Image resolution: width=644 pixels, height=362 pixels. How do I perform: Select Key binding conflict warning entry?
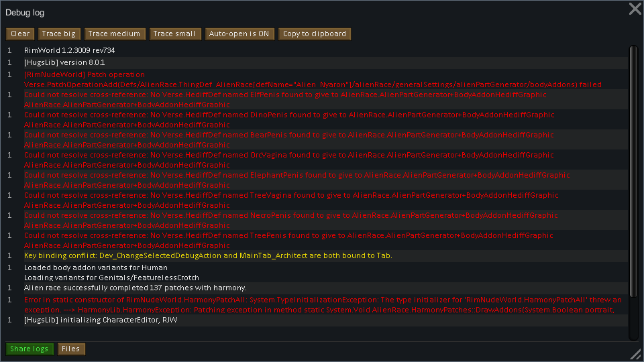click(316, 255)
